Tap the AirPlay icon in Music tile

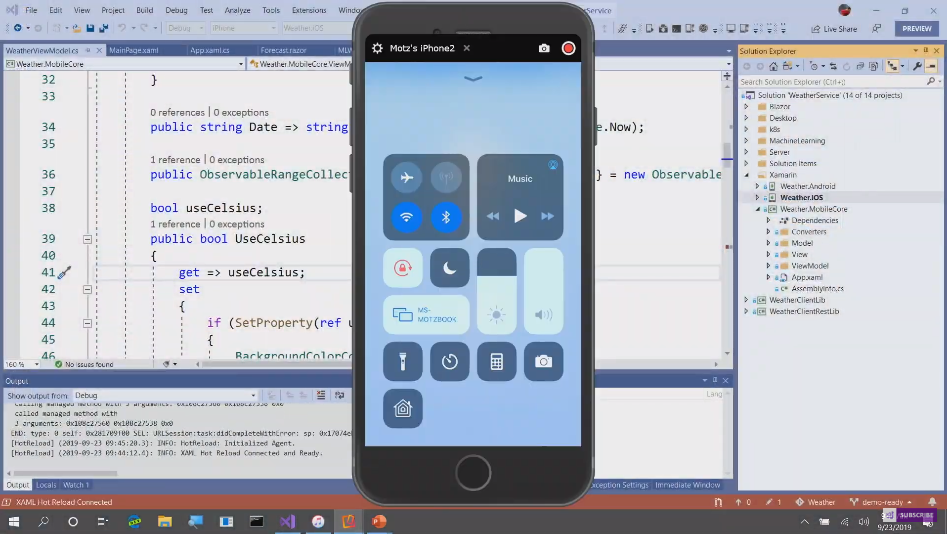click(x=553, y=165)
